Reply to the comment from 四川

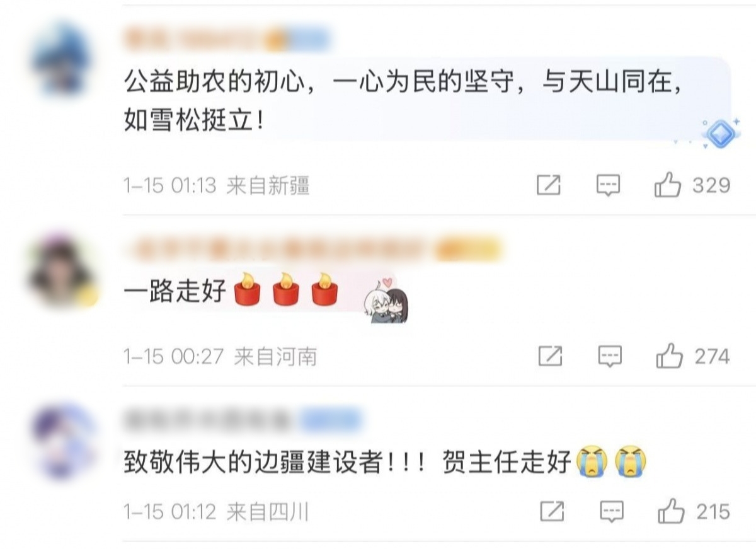click(x=612, y=511)
